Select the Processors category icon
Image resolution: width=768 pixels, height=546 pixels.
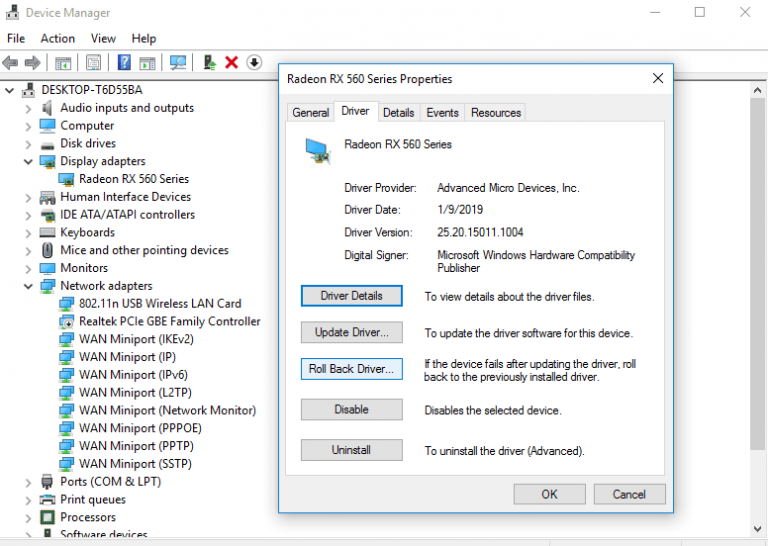47,517
